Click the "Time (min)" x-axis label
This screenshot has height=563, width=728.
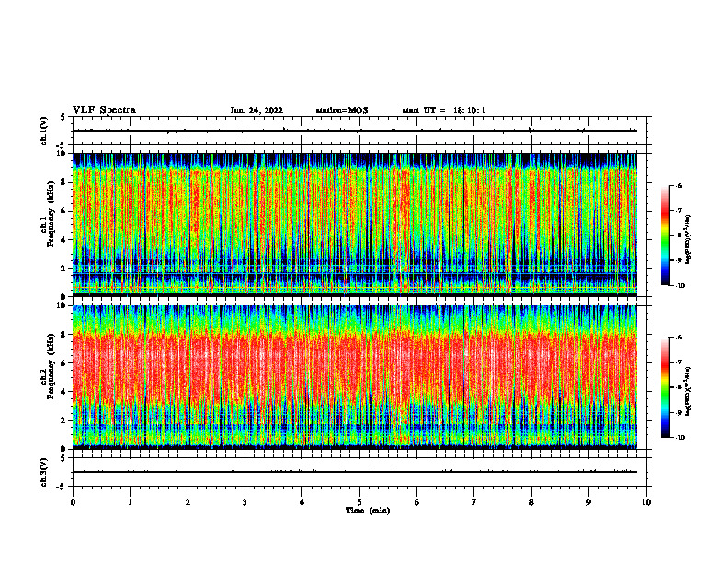[368, 511]
